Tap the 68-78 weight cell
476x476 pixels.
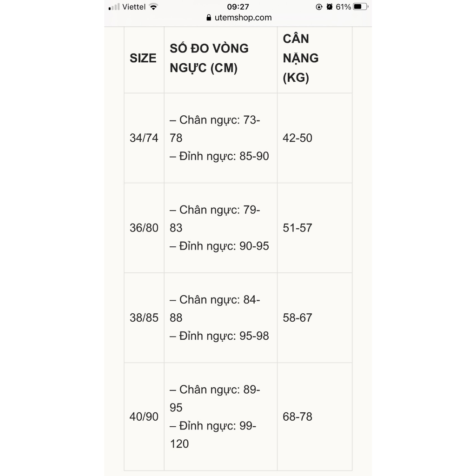[297, 416]
